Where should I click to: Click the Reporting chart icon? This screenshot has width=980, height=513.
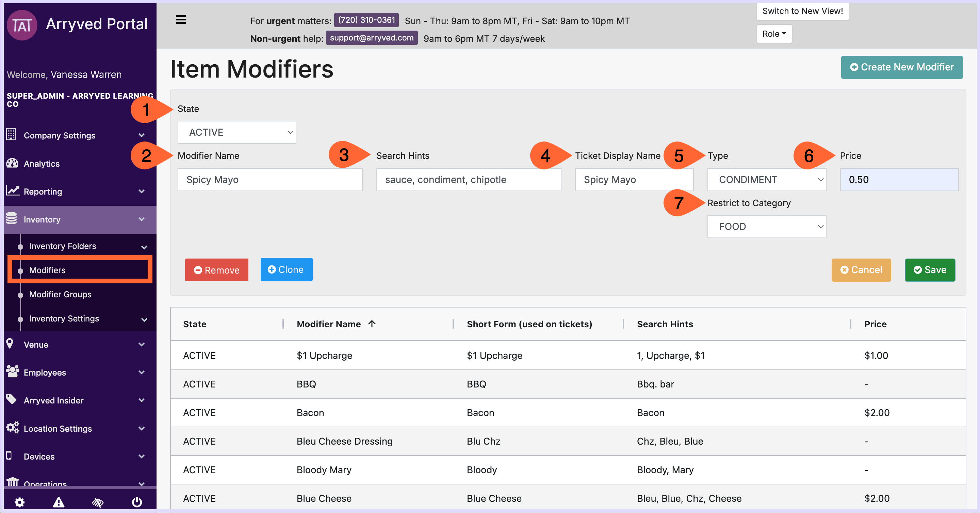[13, 191]
